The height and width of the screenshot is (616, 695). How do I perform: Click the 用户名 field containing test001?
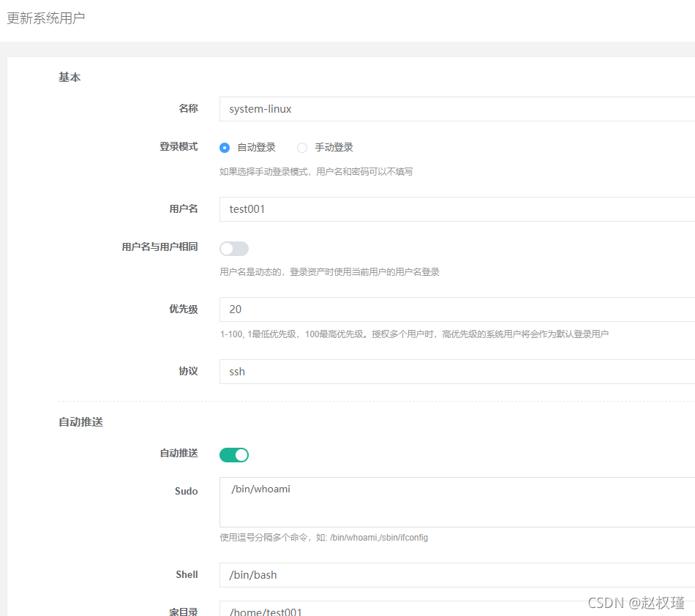pyautogui.click(x=457, y=209)
